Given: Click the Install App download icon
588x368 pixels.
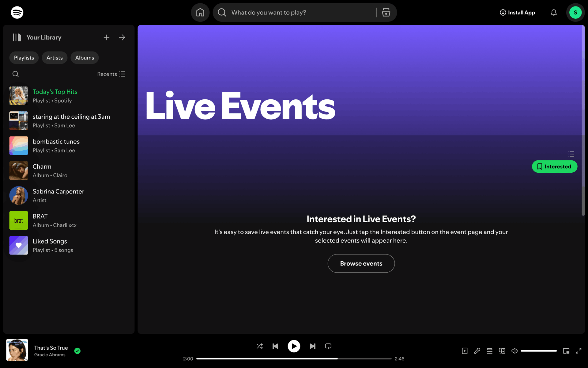Looking at the screenshot, I should (503, 13).
